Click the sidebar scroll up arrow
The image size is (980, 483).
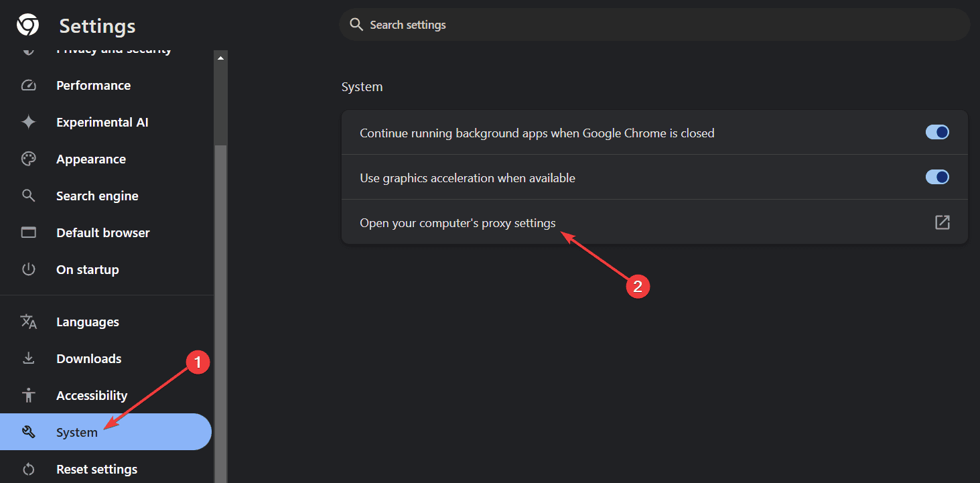click(220, 58)
